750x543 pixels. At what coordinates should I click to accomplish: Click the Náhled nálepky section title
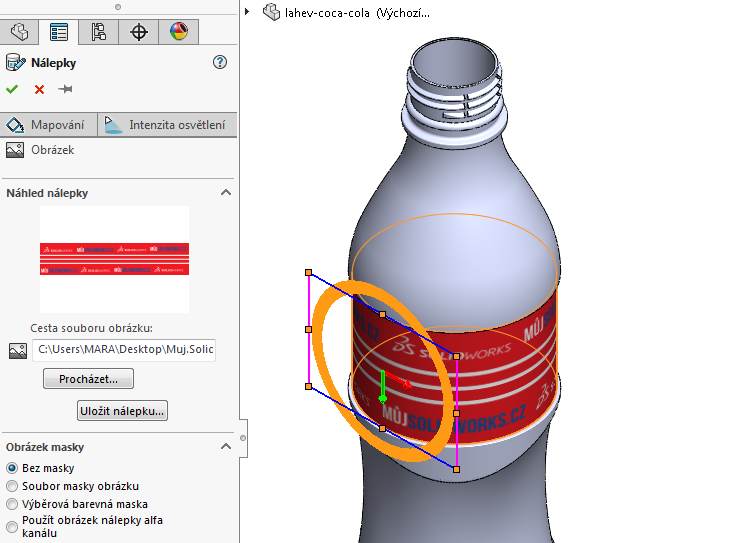click(47, 193)
